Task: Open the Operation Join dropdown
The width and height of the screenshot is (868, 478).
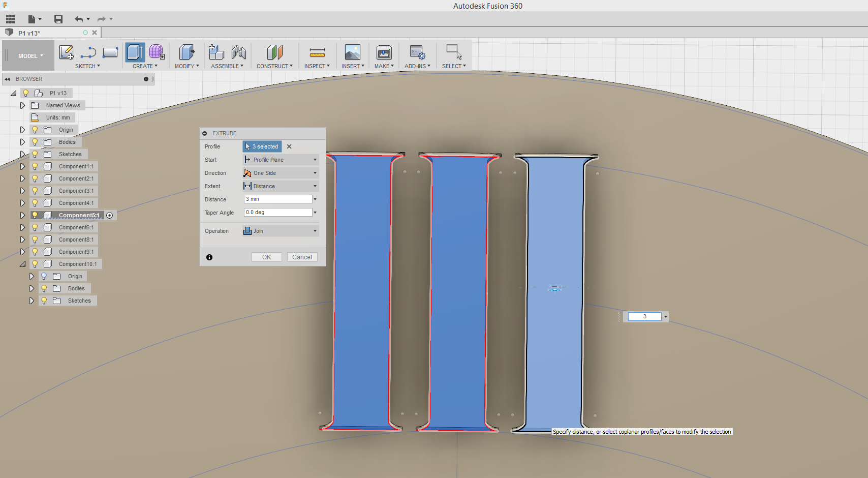Action: [x=281, y=231]
